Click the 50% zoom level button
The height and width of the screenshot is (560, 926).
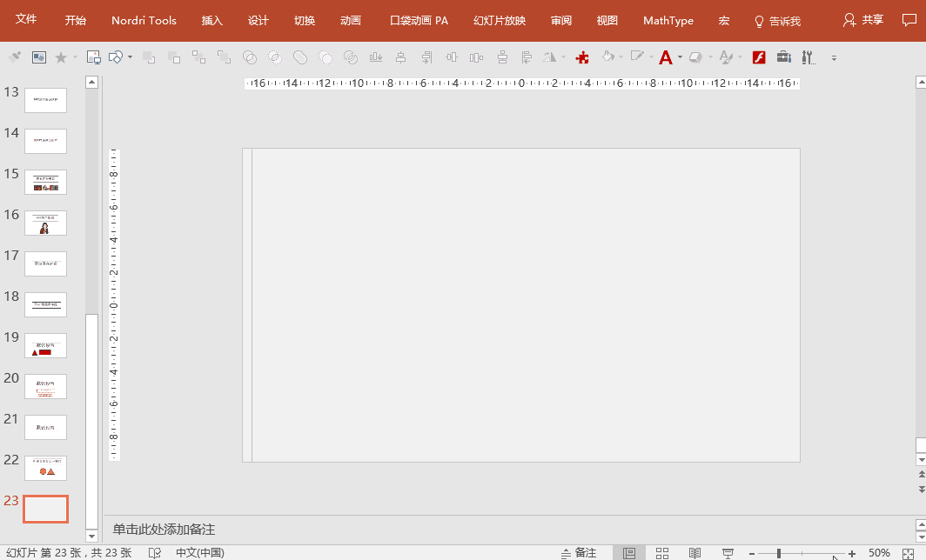point(879,553)
